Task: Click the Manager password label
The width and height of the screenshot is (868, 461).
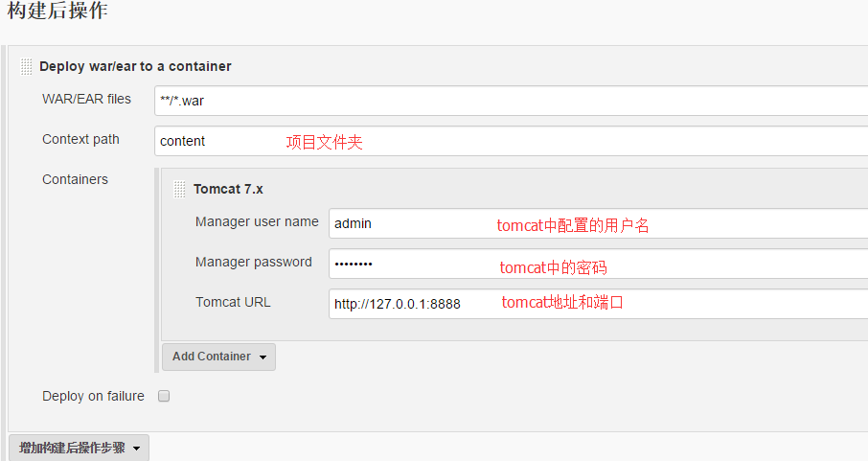Action: click(x=253, y=262)
